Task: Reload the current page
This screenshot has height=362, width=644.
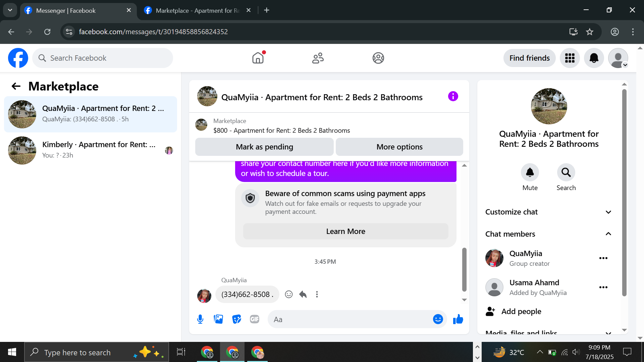Action: coord(47,32)
